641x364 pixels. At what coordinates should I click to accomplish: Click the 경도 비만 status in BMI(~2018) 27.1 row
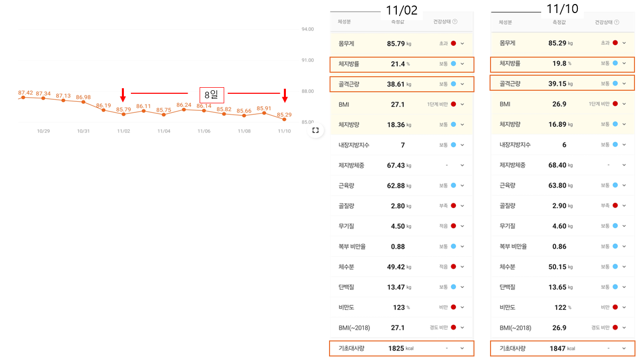pyautogui.click(x=439, y=327)
